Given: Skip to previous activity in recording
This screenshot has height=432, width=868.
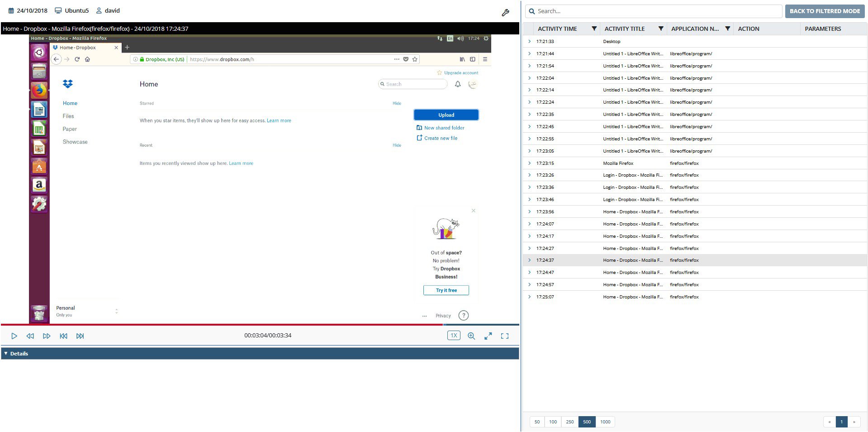Looking at the screenshot, I should 63,336.
